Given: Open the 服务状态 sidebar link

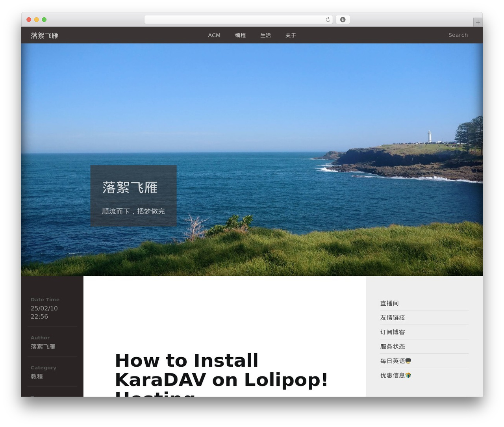Looking at the screenshot, I should point(393,347).
